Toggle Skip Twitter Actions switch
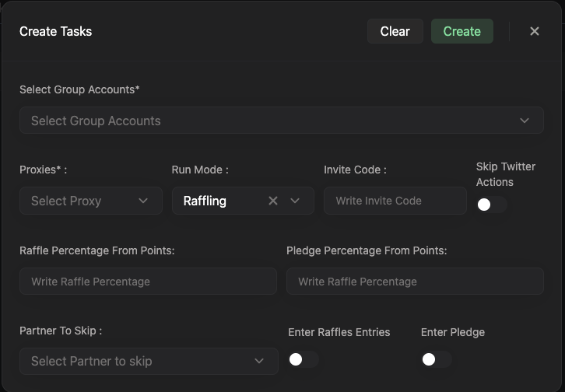565x392 pixels. coord(491,205)
